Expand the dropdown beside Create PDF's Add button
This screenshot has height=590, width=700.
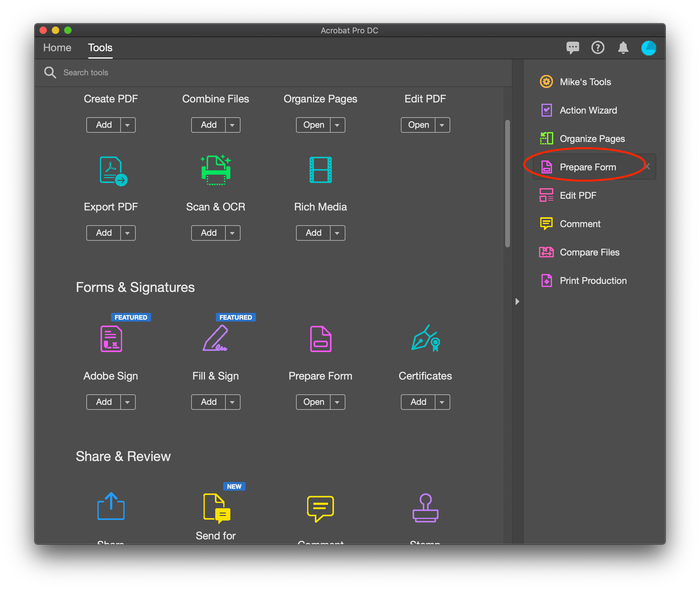coord(127,125)
